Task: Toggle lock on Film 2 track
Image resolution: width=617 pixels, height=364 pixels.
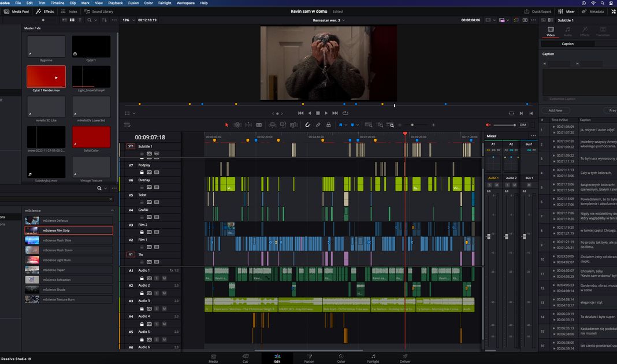Action: coord(141,232)
